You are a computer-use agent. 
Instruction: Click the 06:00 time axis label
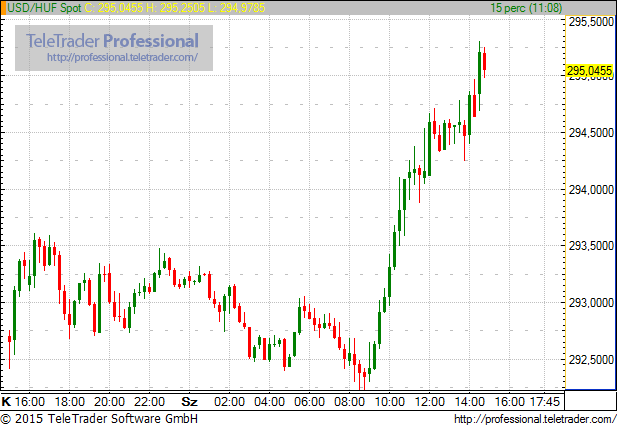tap(310, 402)
